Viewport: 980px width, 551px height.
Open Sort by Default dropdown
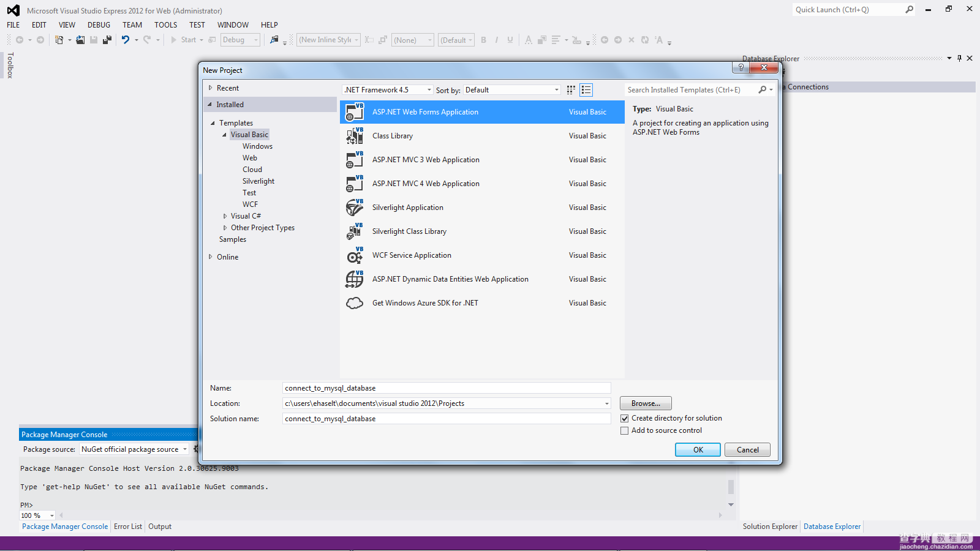click(511, 90)
